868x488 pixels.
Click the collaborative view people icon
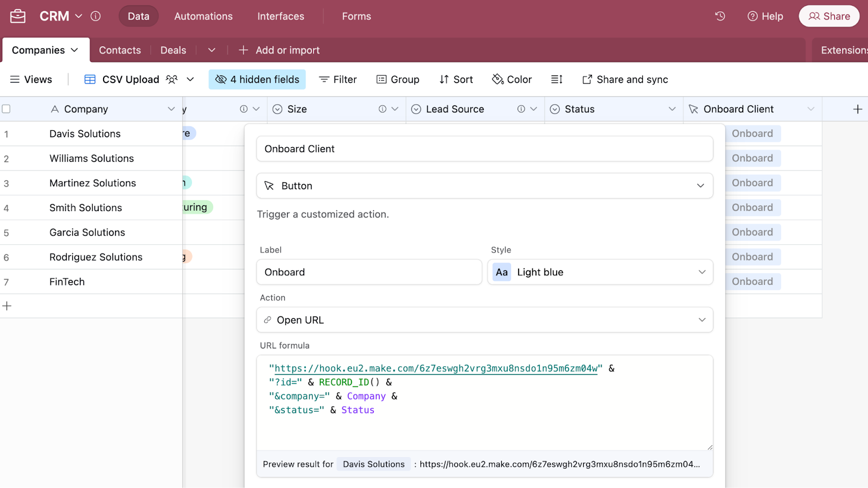coord(171,79)
